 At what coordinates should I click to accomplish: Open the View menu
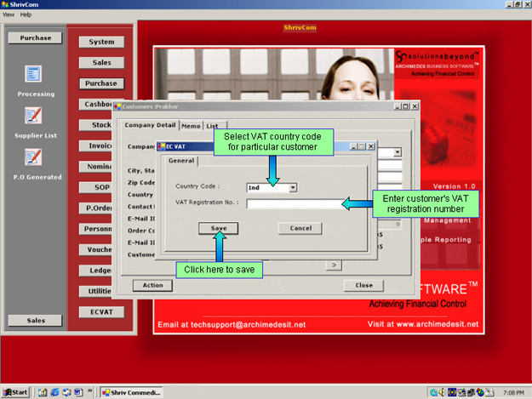tap(9, 14)
